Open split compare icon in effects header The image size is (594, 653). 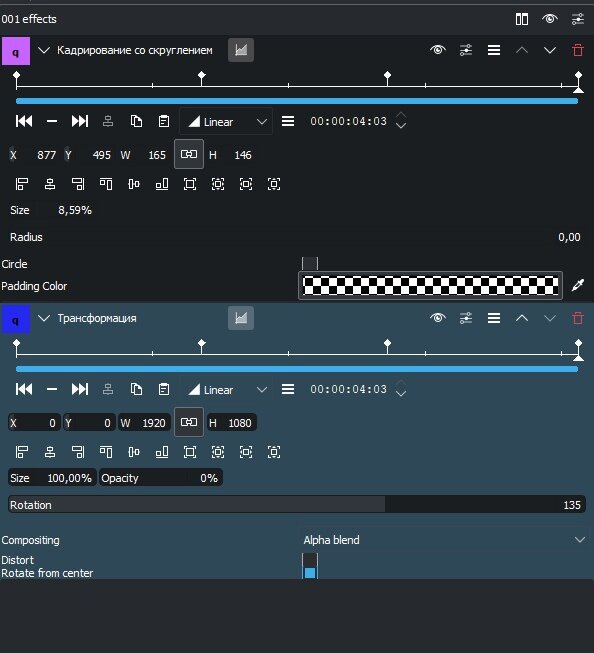pos(522,19)
